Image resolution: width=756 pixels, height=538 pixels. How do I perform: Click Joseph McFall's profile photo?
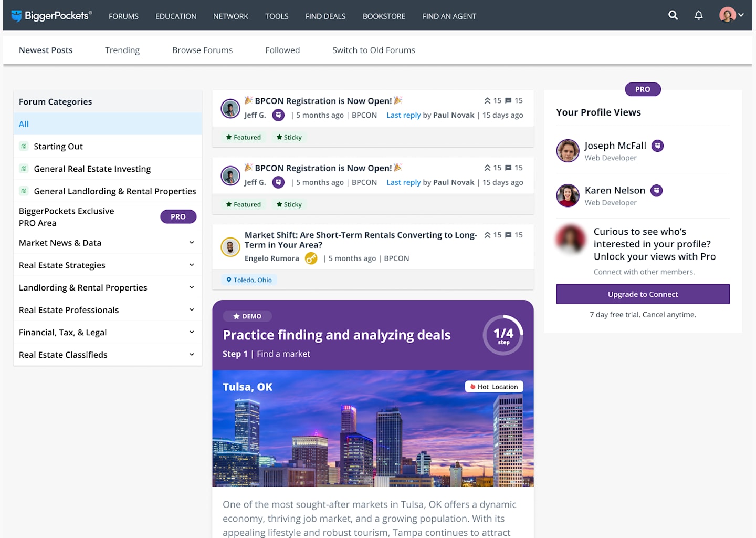pyautogui.click(x=568, y=151)
